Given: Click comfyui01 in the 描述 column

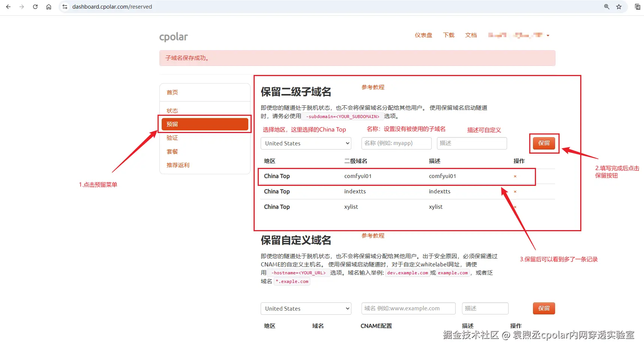Looking at the screenshot, I should point(443,176).
